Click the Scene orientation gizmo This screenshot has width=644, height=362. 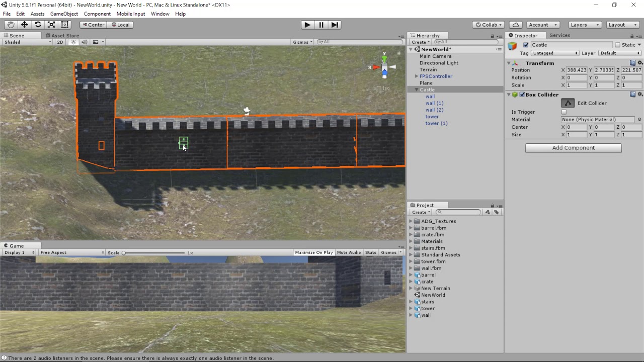384,67
